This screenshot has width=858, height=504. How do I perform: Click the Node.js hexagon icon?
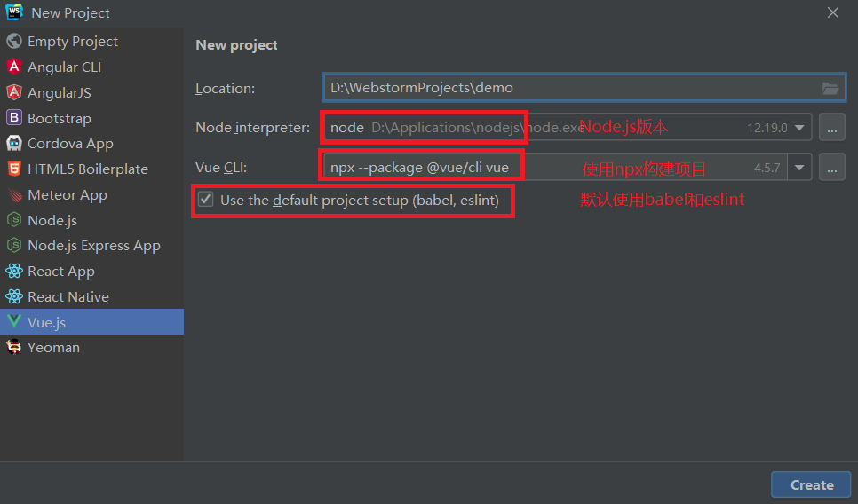13,220
